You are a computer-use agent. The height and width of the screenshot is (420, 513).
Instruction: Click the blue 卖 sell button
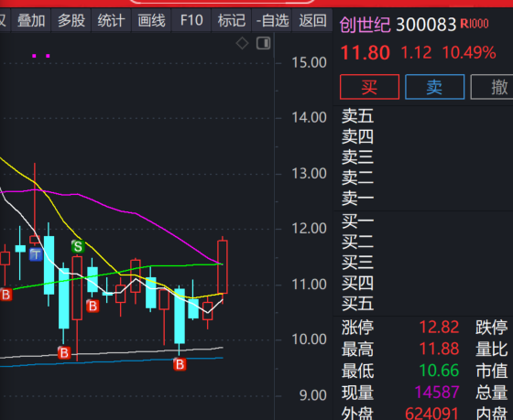[434, 87]
